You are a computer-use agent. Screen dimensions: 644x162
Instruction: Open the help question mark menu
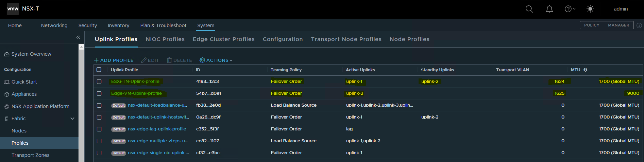(570, 9)
